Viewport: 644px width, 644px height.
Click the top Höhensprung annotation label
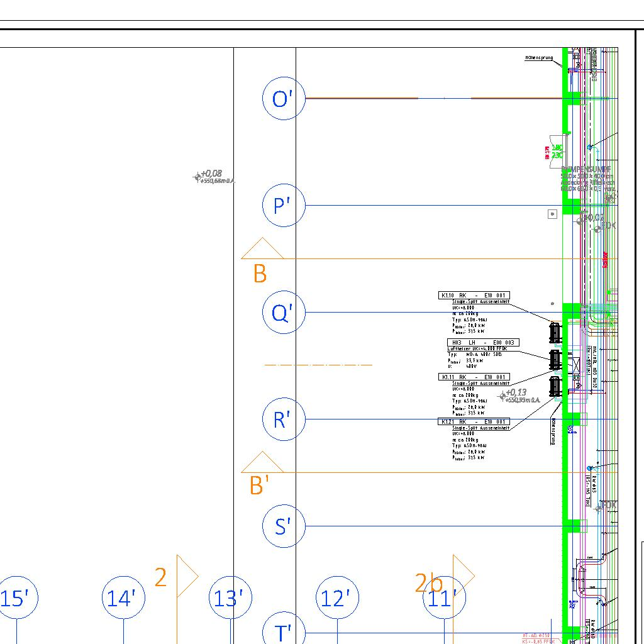pyautogui.click(x=539, y=58)
